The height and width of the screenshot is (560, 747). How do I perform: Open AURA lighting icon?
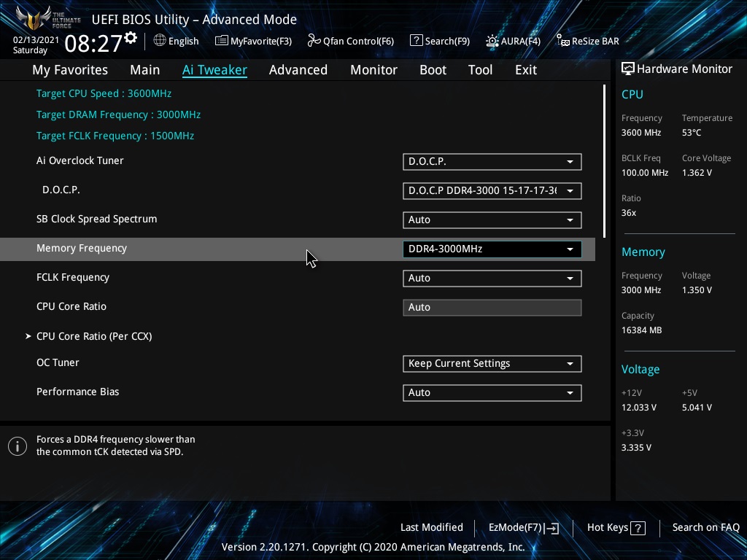[x=492, y=41]
